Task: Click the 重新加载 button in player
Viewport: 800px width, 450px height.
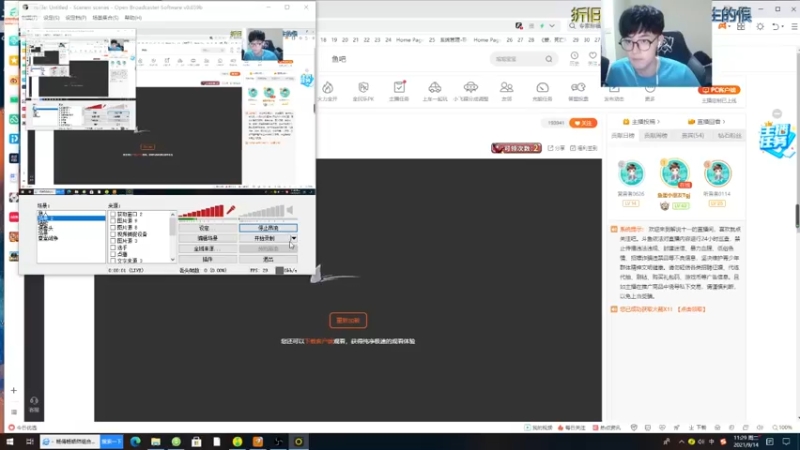Action: pyautogui.click(x=348, y=320)
